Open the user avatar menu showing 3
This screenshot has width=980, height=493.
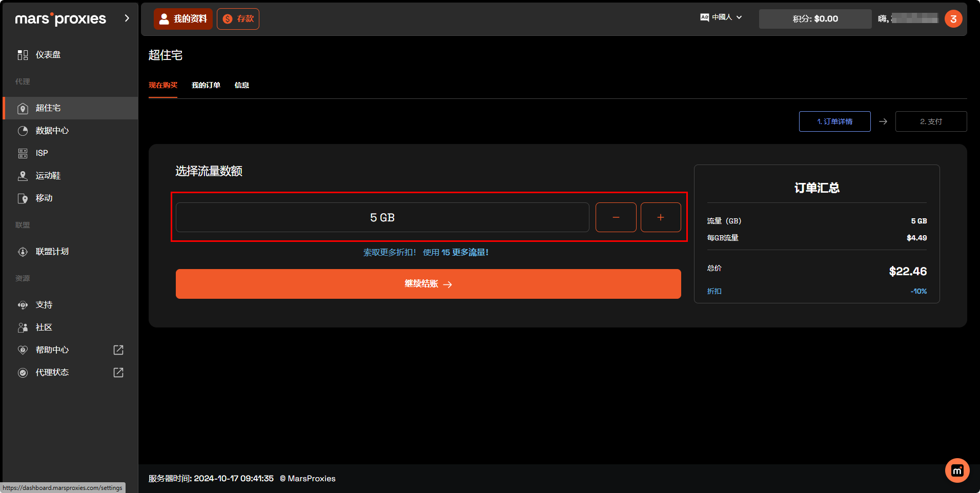(953, 19)
